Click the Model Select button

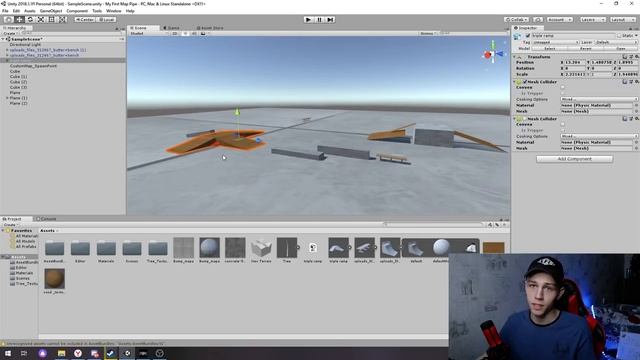click(549, 48)
